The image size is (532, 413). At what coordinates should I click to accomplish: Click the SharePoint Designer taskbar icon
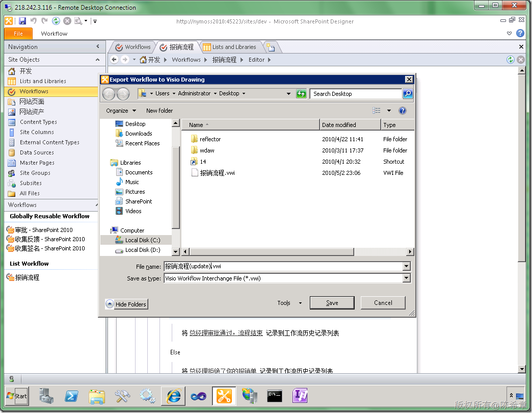[224, 396]
